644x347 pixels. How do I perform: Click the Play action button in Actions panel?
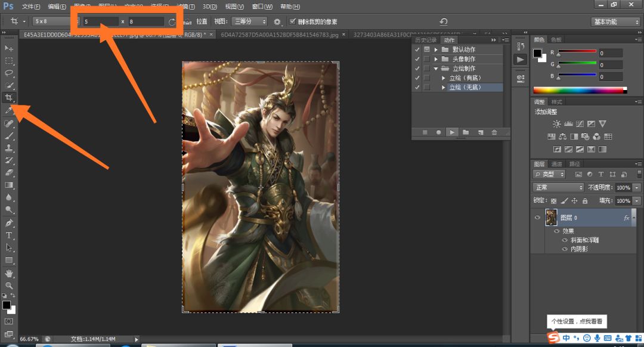(x=452, y=132)
